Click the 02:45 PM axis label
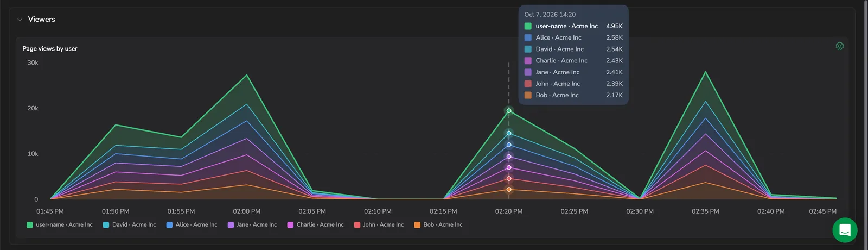Viewport: 868px width, 250px height. coord(822,211)
